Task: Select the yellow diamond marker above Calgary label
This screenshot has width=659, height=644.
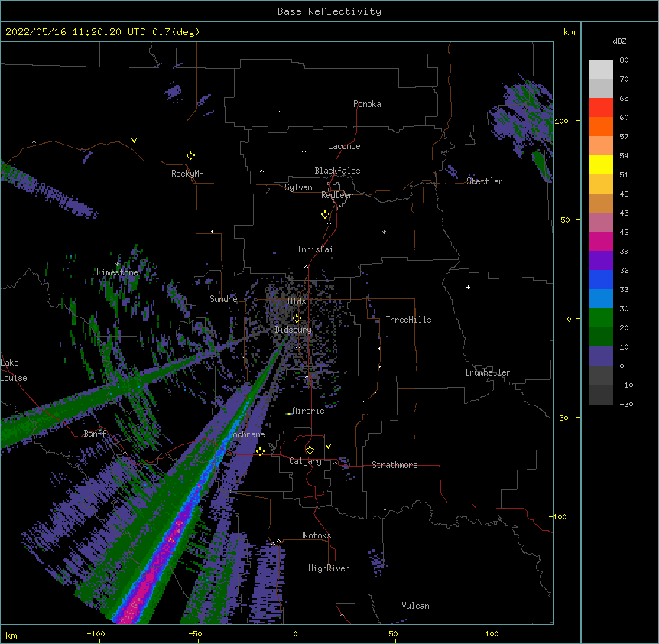Action: click(310, 450)
